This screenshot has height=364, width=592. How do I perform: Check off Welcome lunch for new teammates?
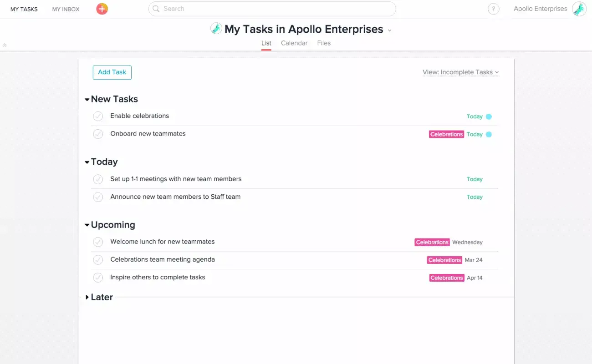click(98, 242)
